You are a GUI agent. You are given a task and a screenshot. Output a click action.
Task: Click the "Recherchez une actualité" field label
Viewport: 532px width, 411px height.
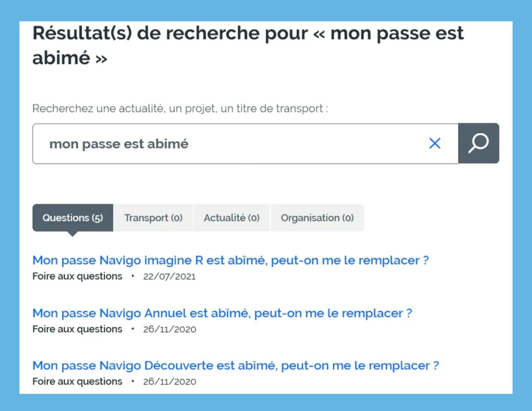[180, 108]
